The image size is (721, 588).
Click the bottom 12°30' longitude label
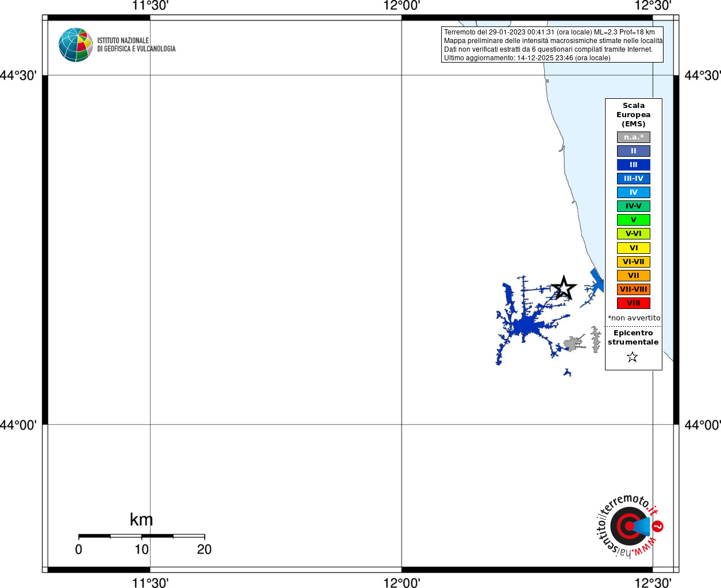[653, 583]
